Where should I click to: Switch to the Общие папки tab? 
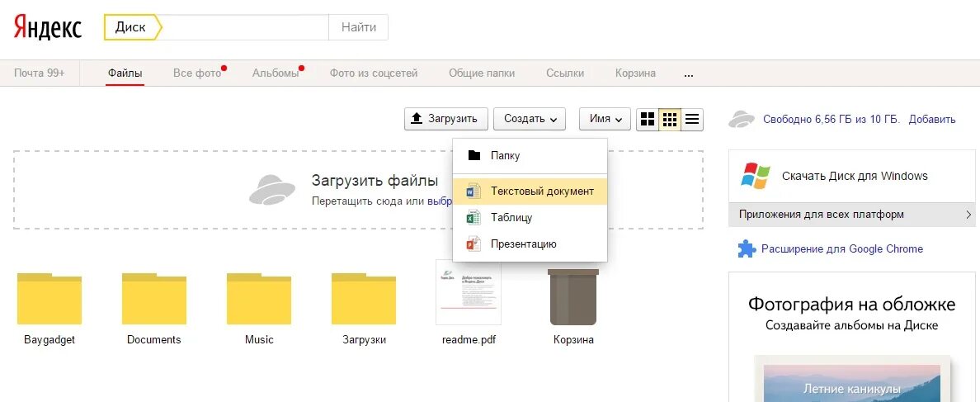[482, 73]
